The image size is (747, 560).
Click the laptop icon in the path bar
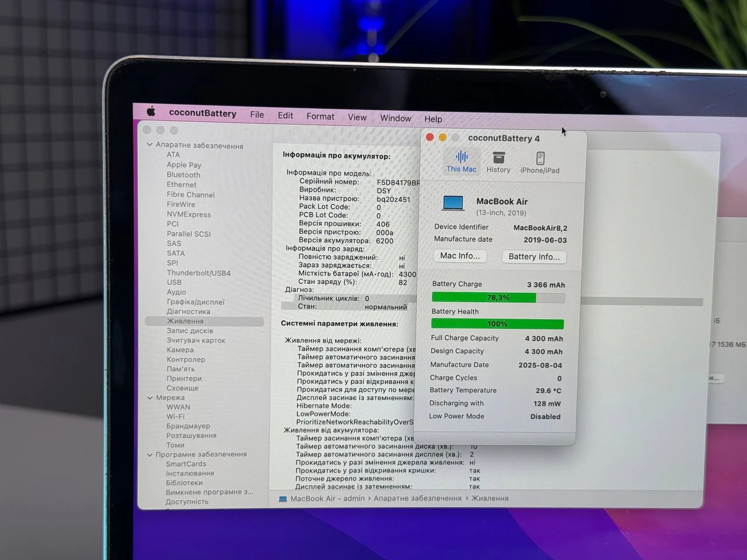point(283,499)
